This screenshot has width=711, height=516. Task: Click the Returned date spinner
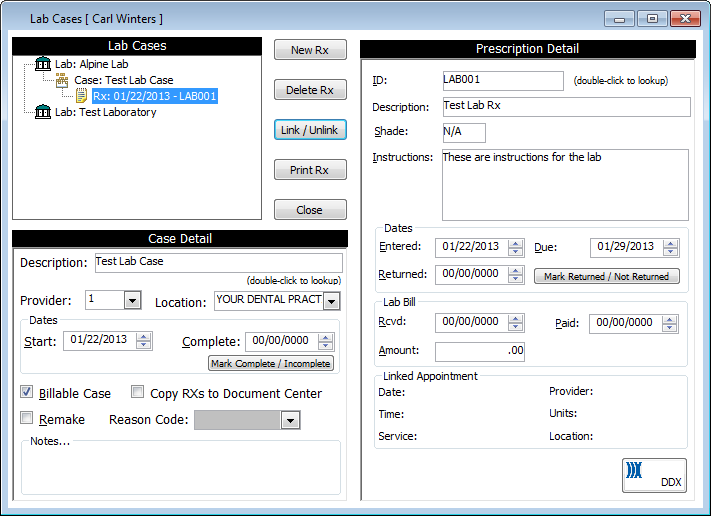(515, 275)
